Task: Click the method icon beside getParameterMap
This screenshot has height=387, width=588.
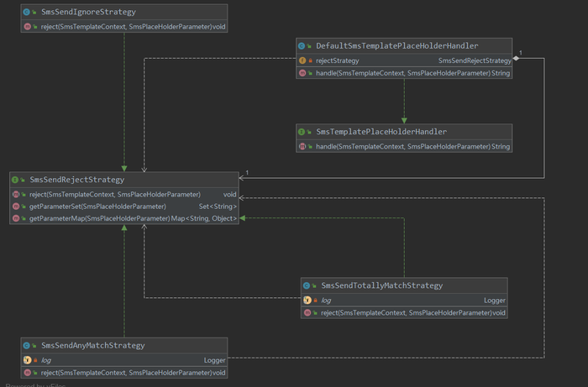Action: coord(16,218)
